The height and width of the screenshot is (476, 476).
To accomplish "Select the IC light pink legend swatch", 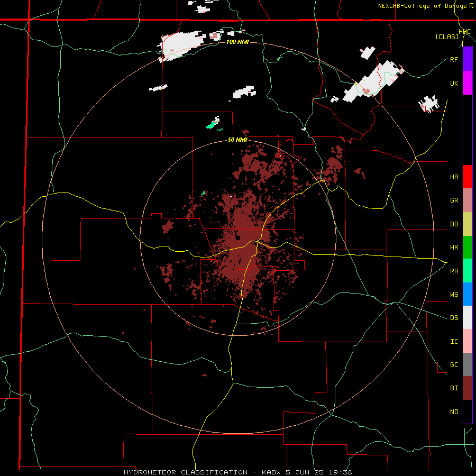I will 467,341.
